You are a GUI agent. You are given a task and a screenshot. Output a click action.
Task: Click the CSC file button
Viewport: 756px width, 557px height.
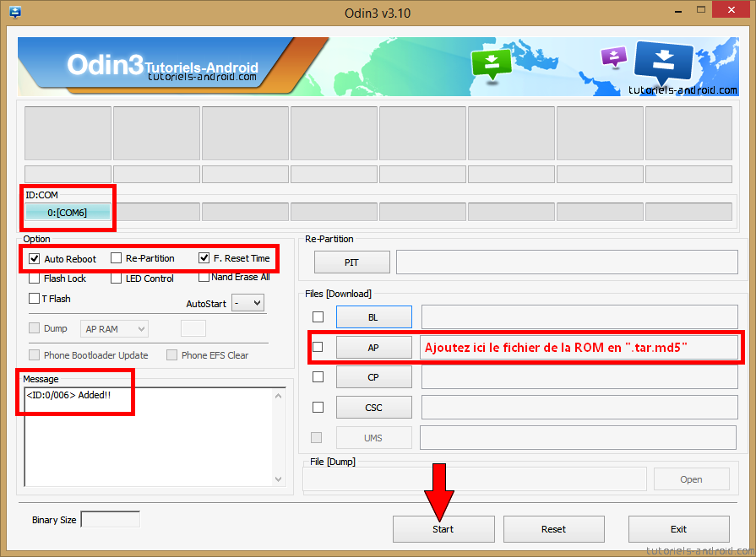click(373, 407)
